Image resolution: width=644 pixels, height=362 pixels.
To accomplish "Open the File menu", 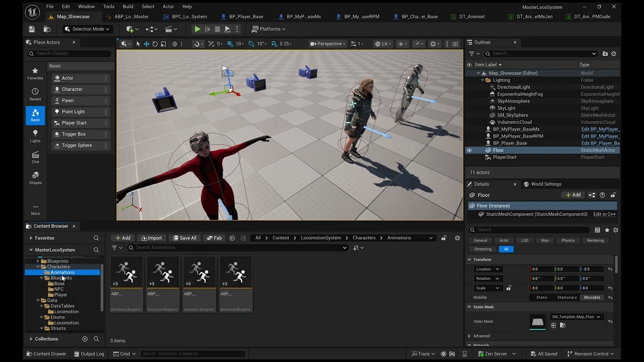I will (x=50, y=7).
